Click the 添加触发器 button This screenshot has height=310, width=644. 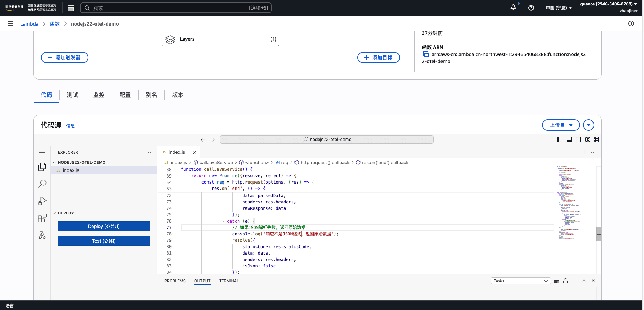tap(65, 58)
